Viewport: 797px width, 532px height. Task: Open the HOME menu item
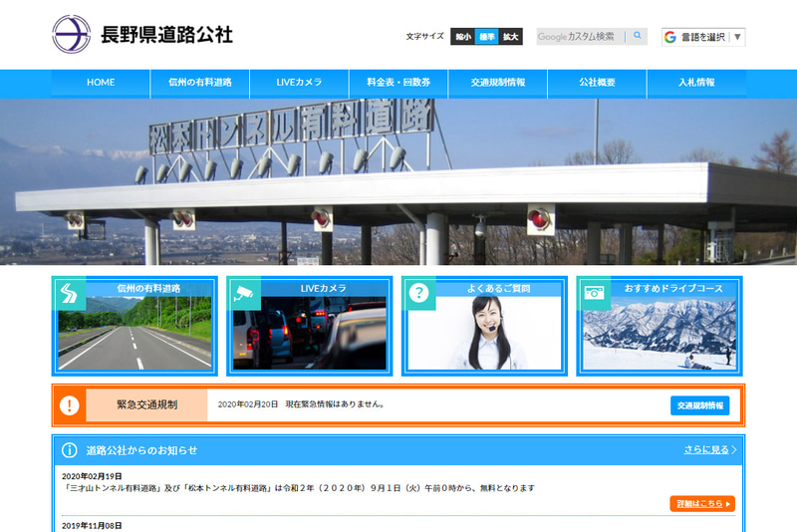[101, 83]
